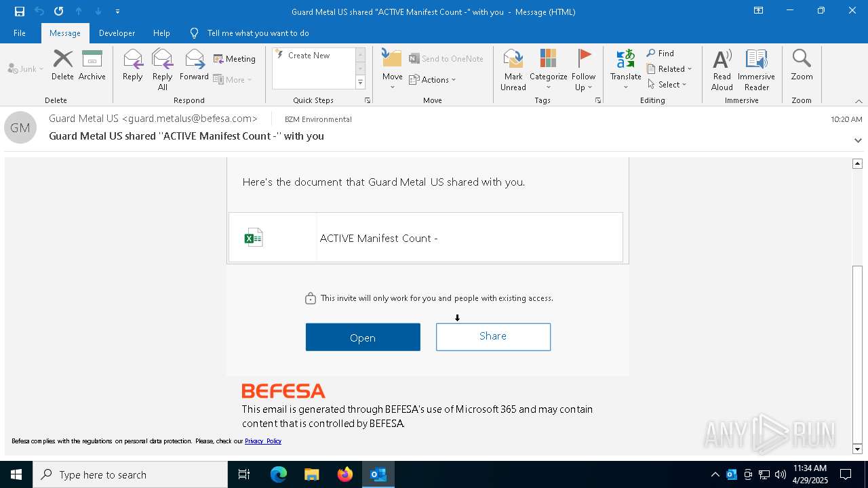868x488 pixels.
Task: Open Zoom settings
Action: [802, 65]
